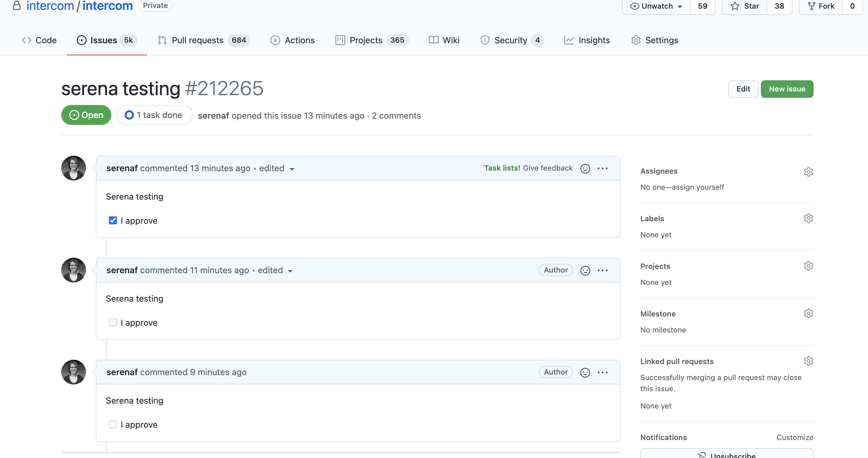Click the Fork icon button
Viewport: 868px width, 458px height.
(x=820, y=6)
